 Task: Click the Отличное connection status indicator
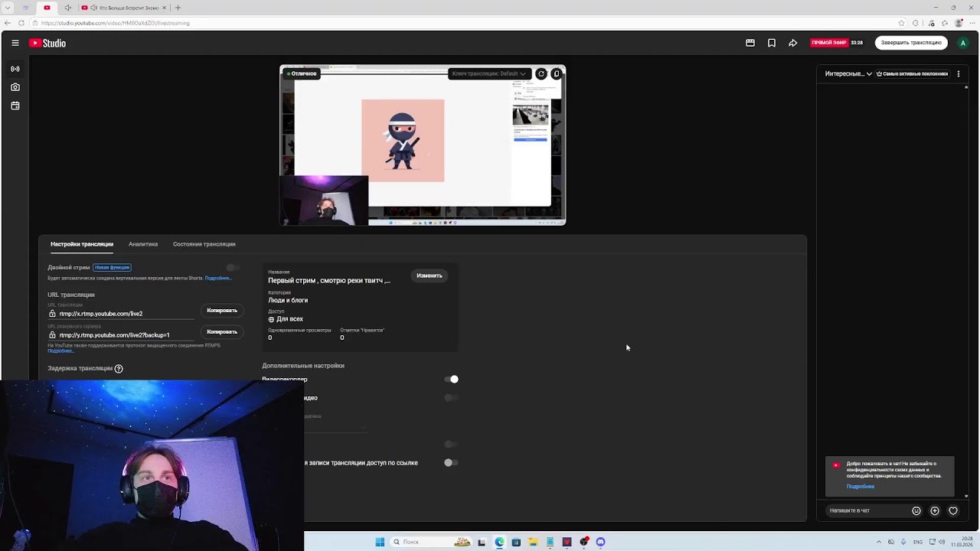tap(302, 73)
